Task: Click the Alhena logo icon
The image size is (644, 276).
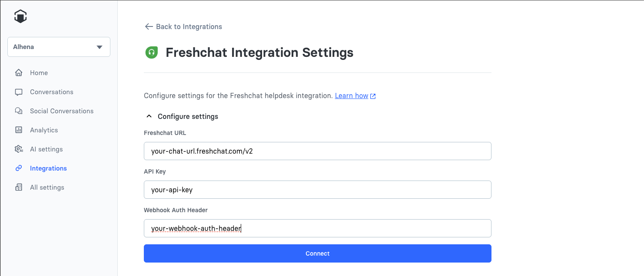Action: 20,16
